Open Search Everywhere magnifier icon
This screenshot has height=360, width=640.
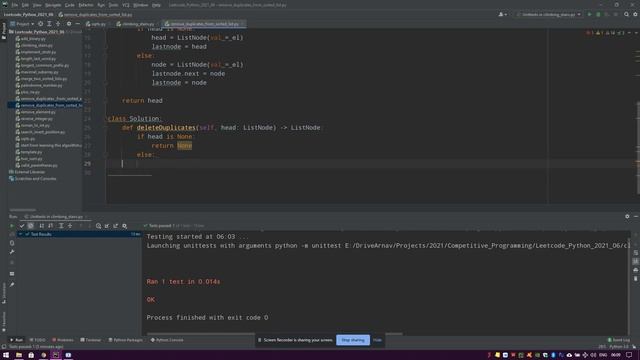coord(627,14)
